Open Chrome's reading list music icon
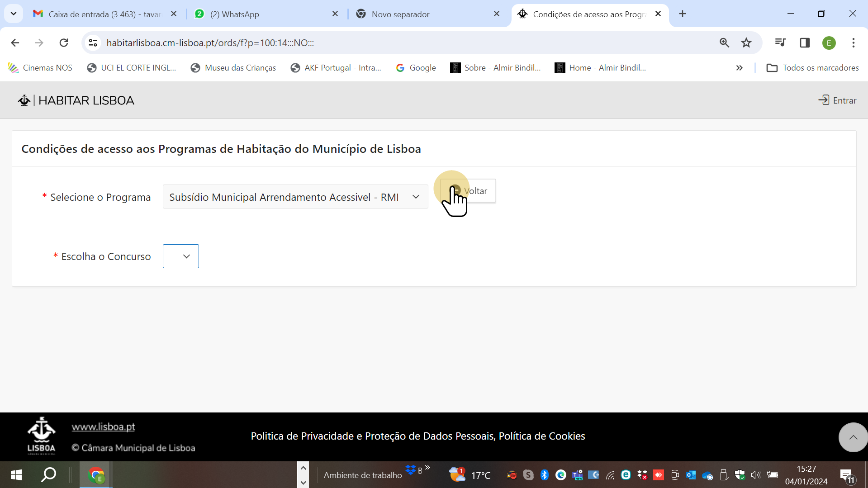Image resolution: width=868 pixels, height=488 pixels. pyautogui.click(x=780, y=43)
